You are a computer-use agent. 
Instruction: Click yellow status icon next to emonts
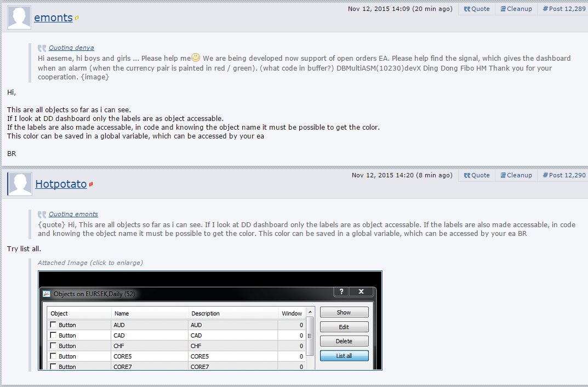pyautogui.click(x=77, y=18)
